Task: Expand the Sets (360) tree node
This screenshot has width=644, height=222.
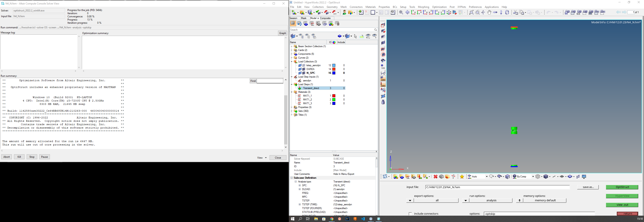Action: tap(292, 111)
